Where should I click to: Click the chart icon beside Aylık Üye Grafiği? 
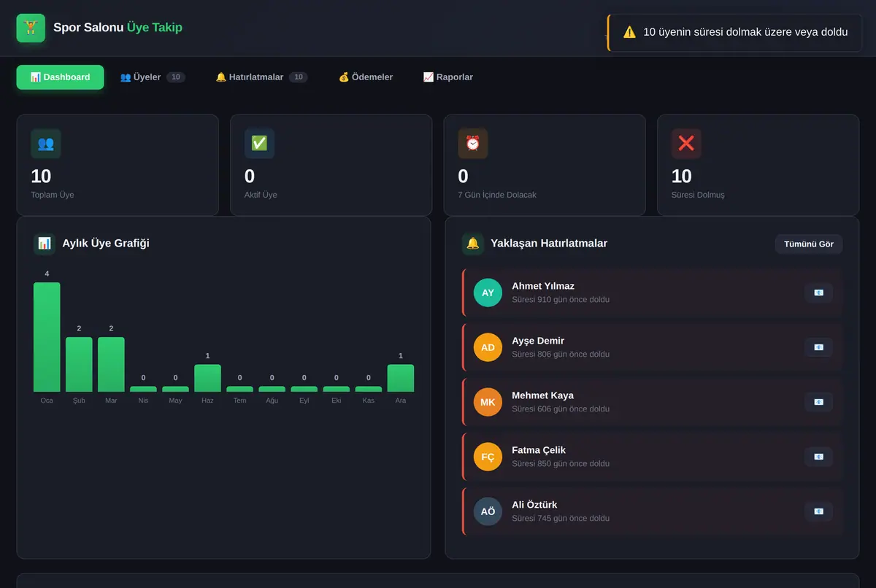coord(45,243)
